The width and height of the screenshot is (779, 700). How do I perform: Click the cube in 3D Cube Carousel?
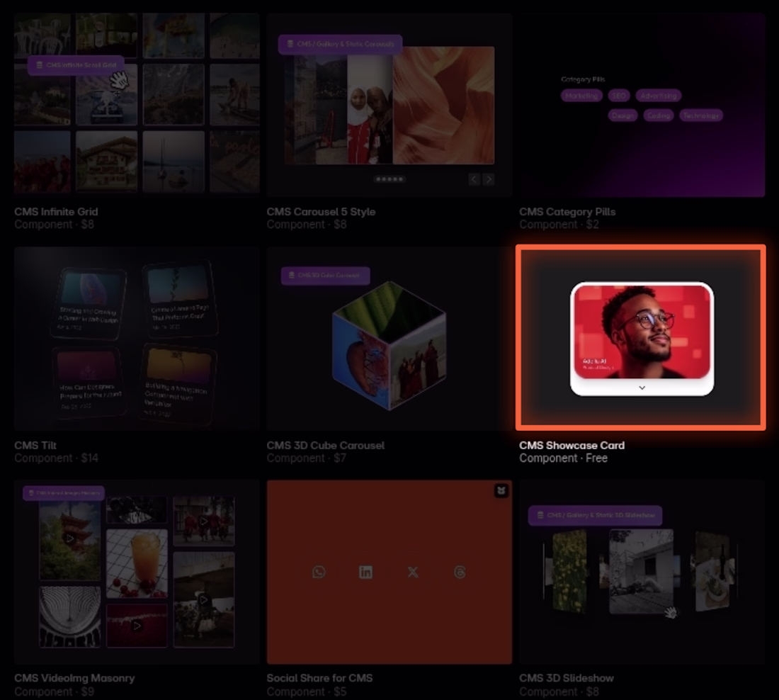389,346
